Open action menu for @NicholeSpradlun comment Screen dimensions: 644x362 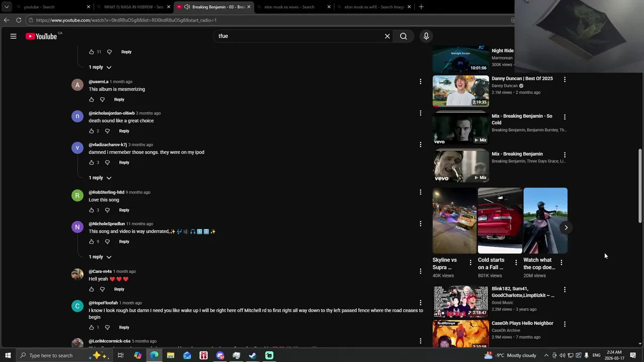[x=421, y=224]
